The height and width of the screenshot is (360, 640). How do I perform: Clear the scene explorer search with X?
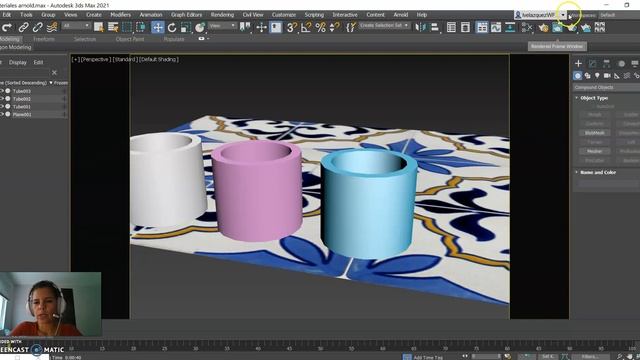click(54, 73)
